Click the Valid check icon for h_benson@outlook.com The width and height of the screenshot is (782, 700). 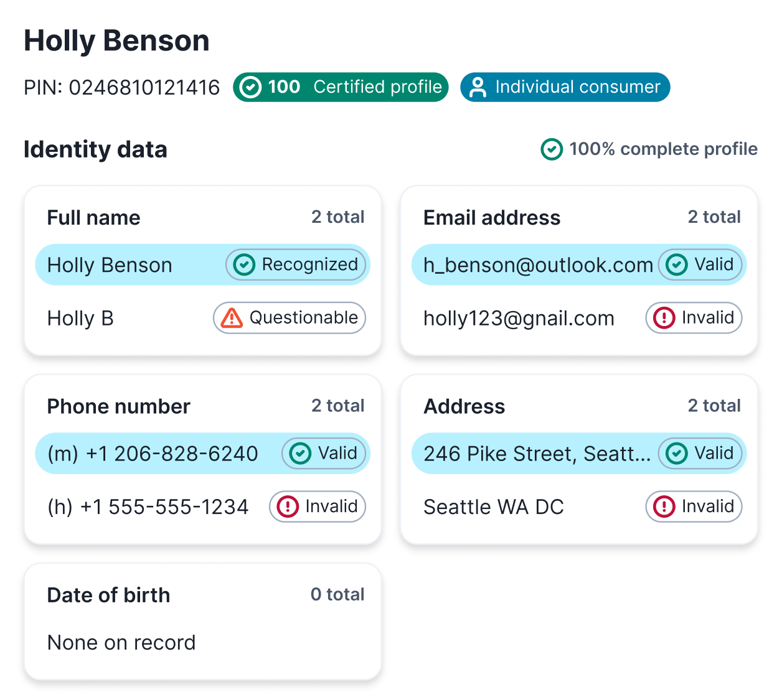(677, 265)
